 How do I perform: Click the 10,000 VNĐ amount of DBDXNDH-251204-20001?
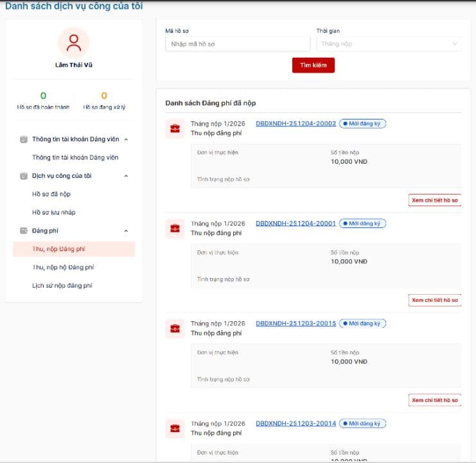coord(349,261)
